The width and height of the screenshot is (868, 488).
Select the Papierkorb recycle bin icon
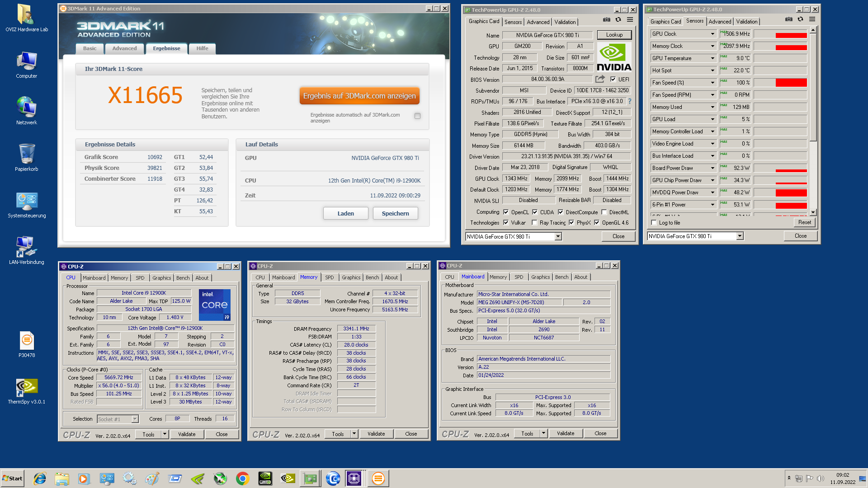point(27,158)
